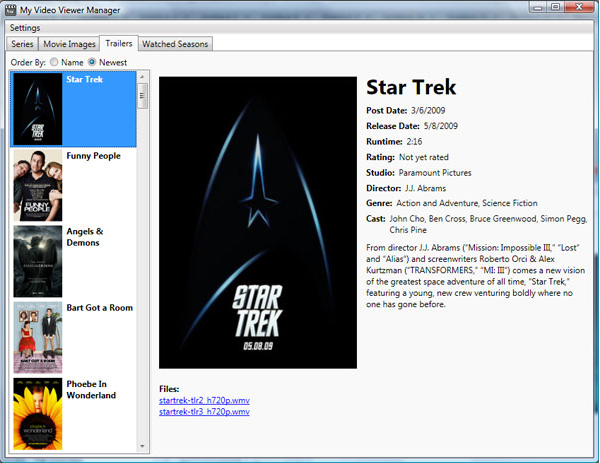Click the Runtime value 2:16
Screen dimensions: 600x463
(414, 142)
